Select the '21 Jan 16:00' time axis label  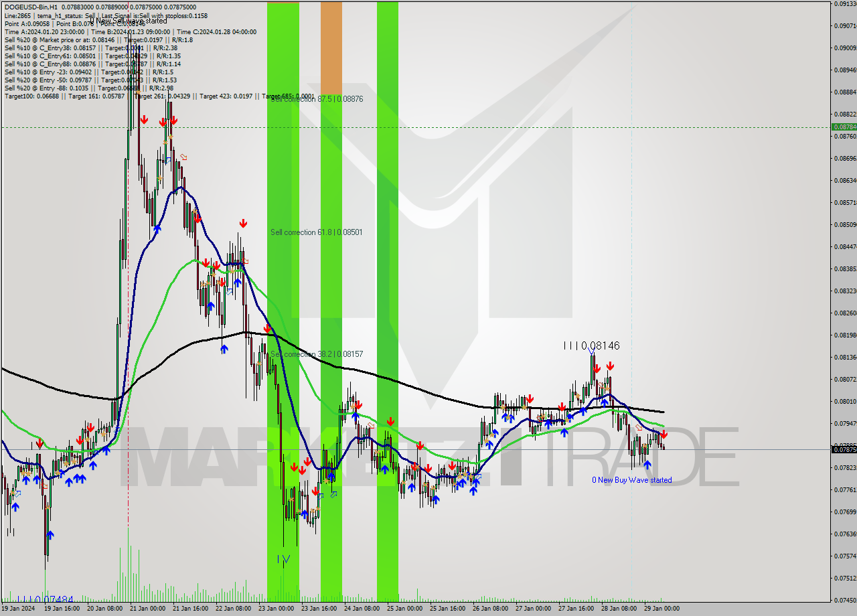tap(189, 609)
